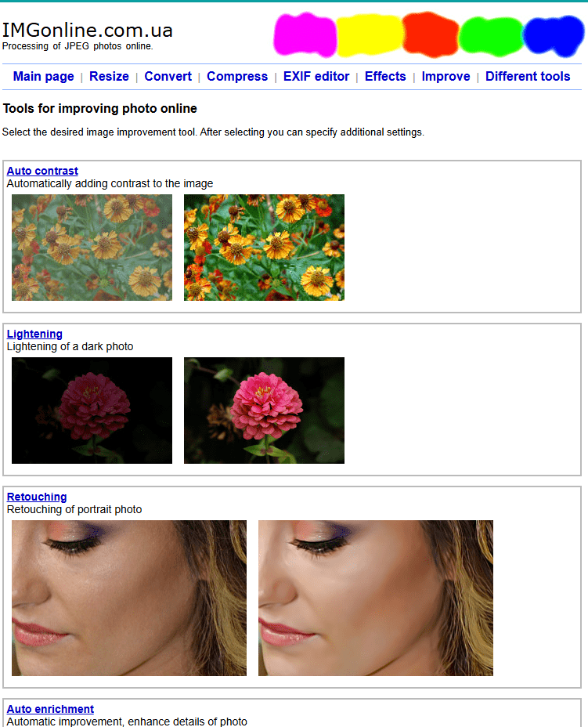
Task: Open the Convert menu item
Action: (x=168, y=77)
